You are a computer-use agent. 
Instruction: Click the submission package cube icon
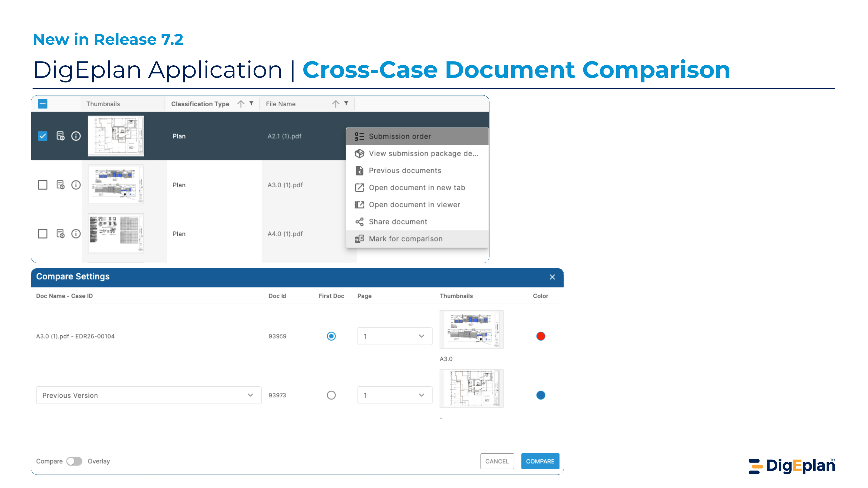tap(359, 153)
